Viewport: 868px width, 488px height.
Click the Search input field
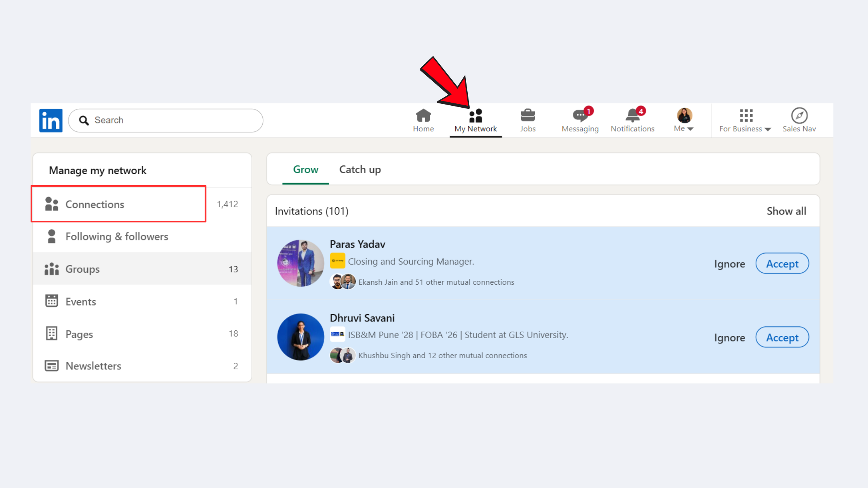tap(166, 120)
